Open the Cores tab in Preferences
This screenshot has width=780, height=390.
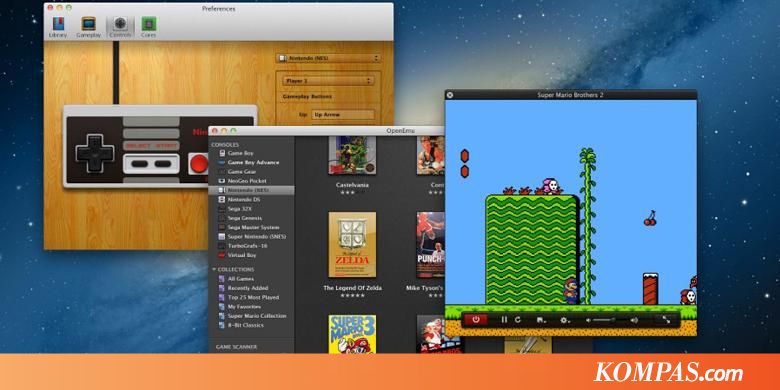coord(148,27)
